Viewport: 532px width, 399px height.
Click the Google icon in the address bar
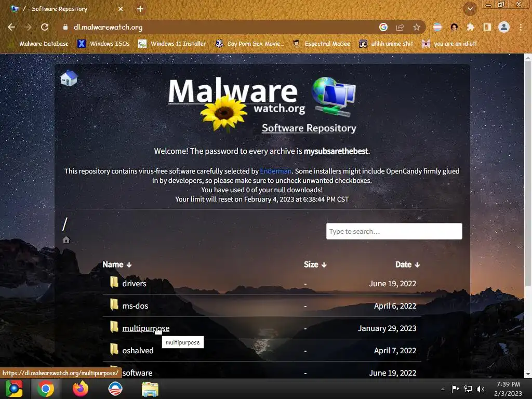coord(383,27)
